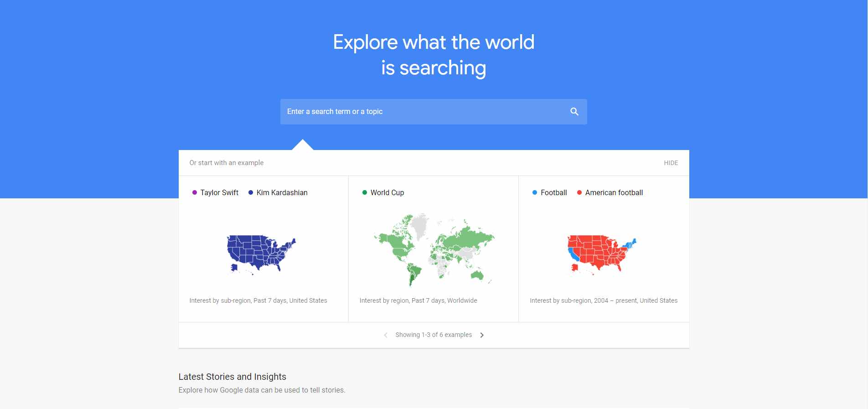Select the Taylor Swift term label
Screen dimensions: 868x409
pyautogui.click(x=219, y=193)
